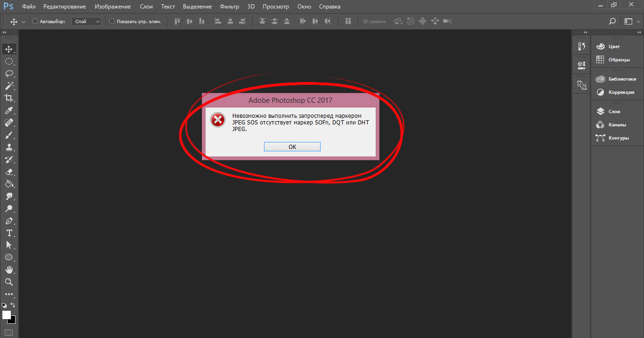Select the Eyedropper tool
Screen dimensions: 644x338
point(8,111)
